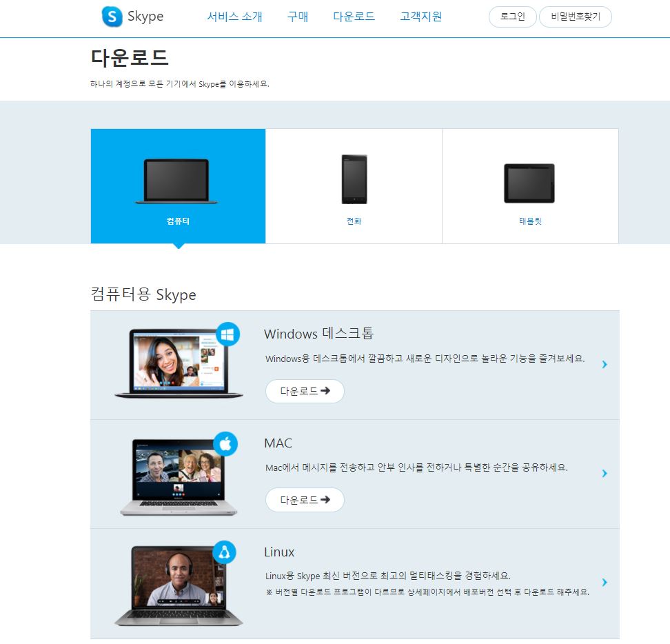Image resolution: width=670 pixels, height=644 pixels.
Task: Open the Windows 데스크톱 heading
Action: tap(318, 333)
